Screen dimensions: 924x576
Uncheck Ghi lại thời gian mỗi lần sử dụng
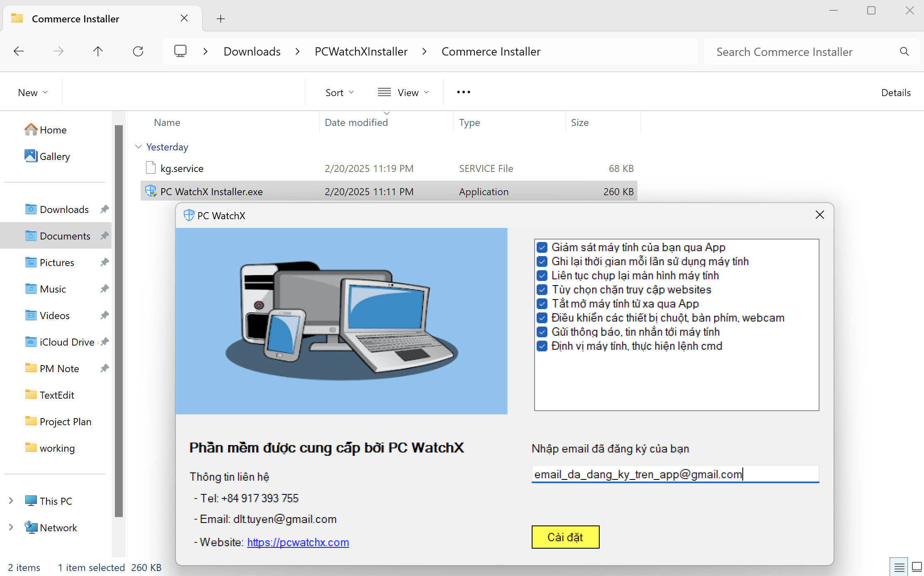pos(542,261)
